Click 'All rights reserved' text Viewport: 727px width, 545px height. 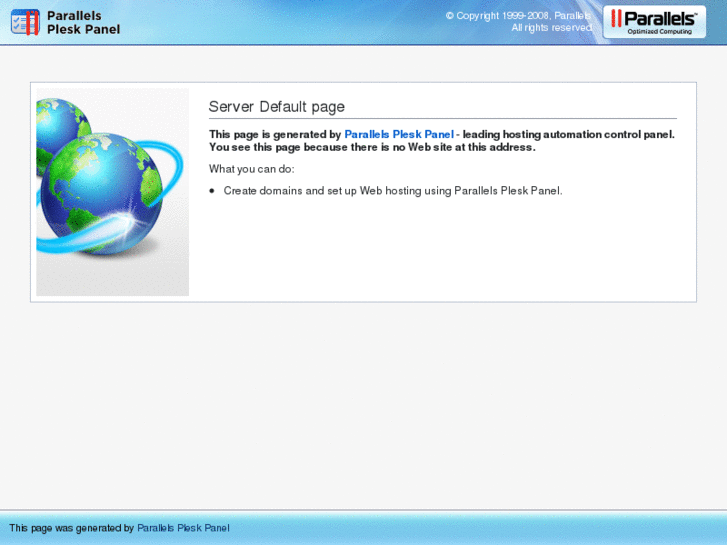coord(552,28)
